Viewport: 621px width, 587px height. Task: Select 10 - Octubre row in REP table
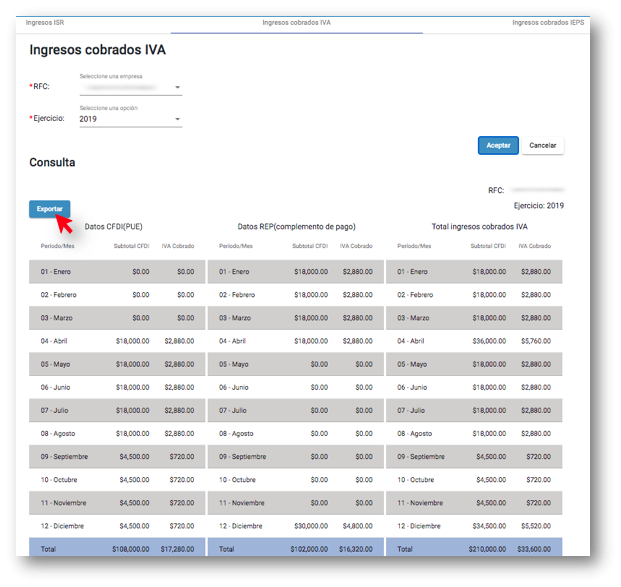tap(295, 480)
